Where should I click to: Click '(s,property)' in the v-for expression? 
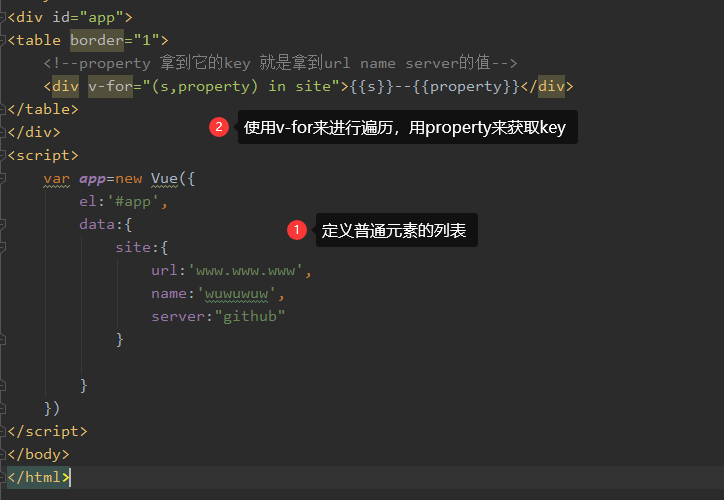tap(205, 86)
